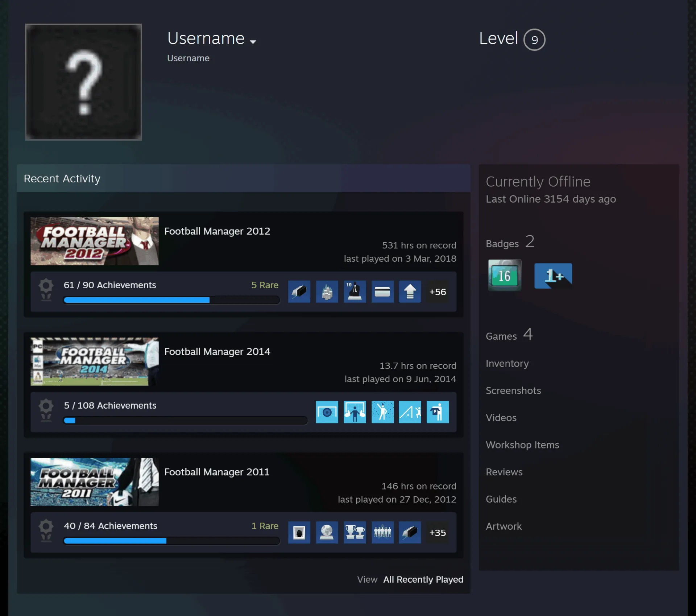Open Artwork in the sidebar
696x616 pixels.
point(504,526)
